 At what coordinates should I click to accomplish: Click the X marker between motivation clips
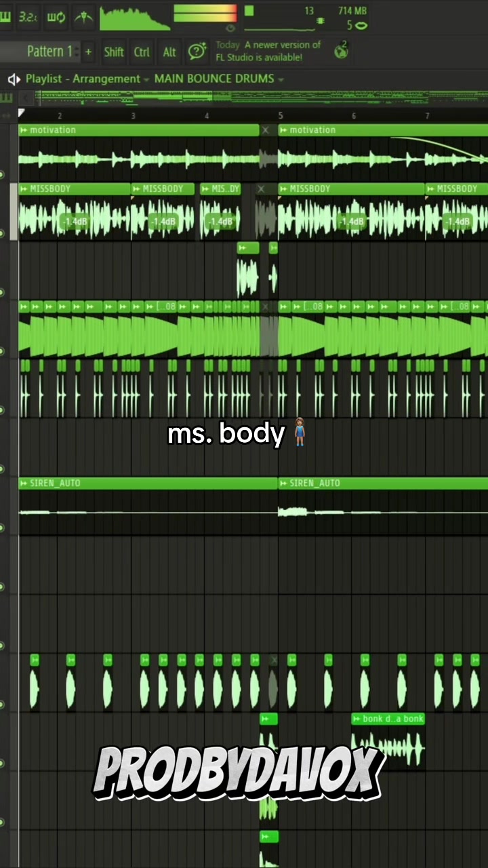pyautogui.click(x=265, y=130)
